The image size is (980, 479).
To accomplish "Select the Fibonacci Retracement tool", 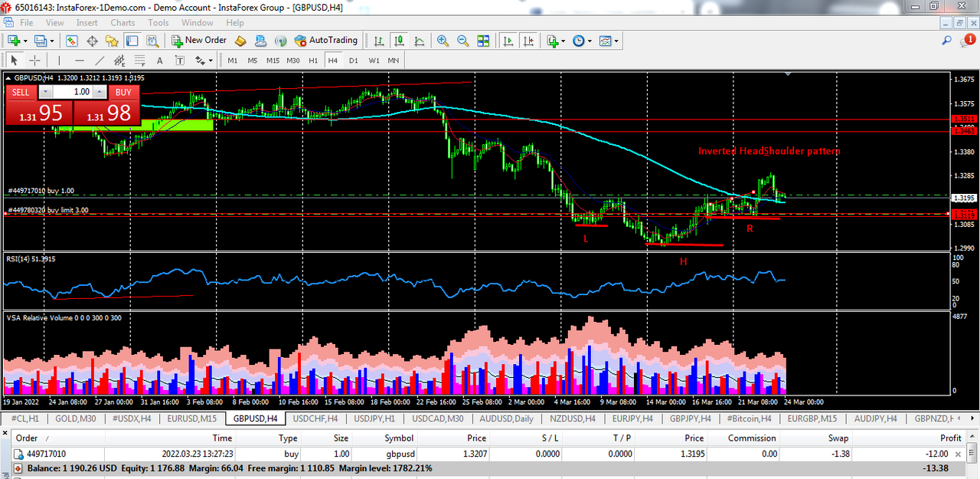I will pyautogui.click(x=139, y=60).
